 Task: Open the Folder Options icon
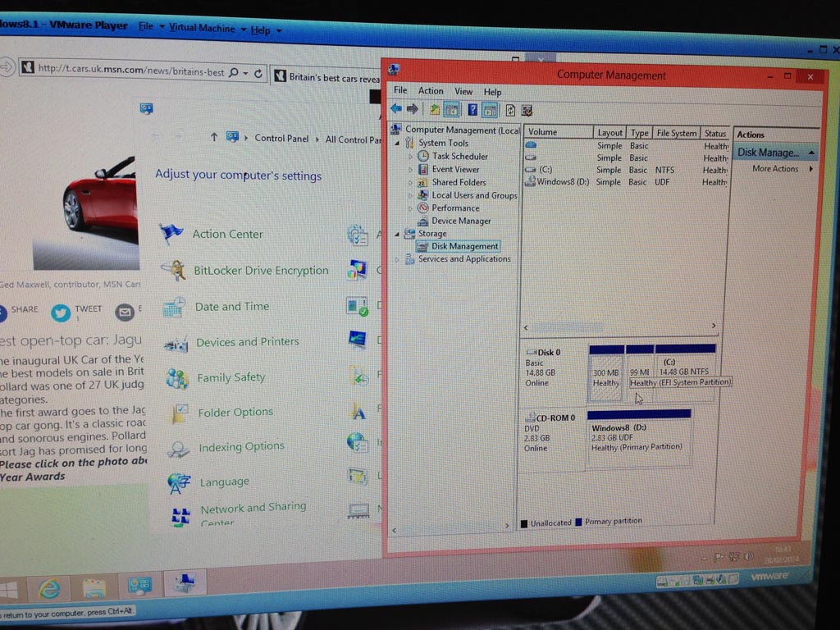(x=178, y=413)
